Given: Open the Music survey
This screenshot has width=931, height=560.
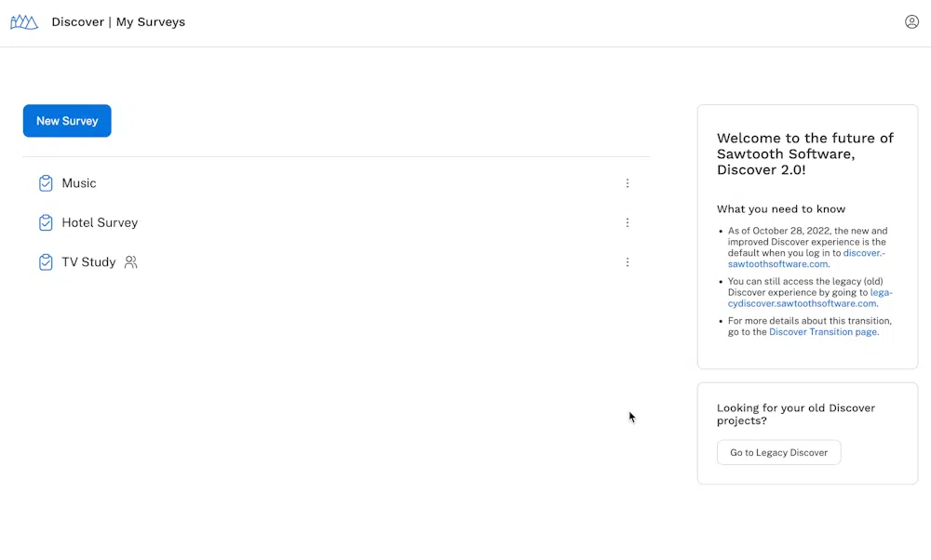Looking at the screenshot, I should [x=79, y=183].
